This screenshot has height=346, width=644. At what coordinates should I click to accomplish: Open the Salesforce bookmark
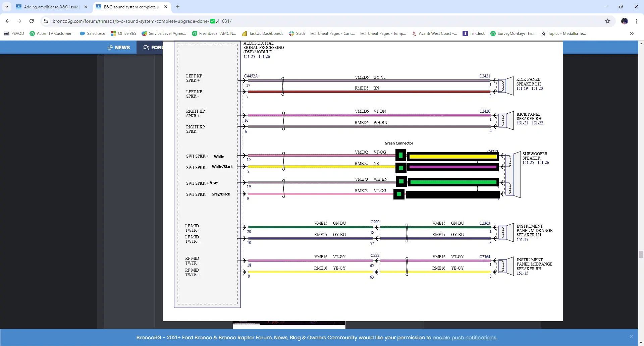93,34
